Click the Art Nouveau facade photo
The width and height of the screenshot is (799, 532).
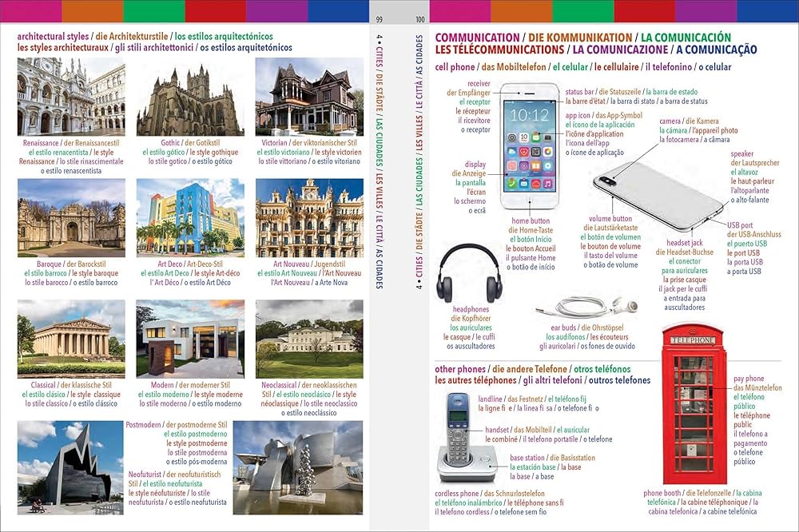coord(309,217)
